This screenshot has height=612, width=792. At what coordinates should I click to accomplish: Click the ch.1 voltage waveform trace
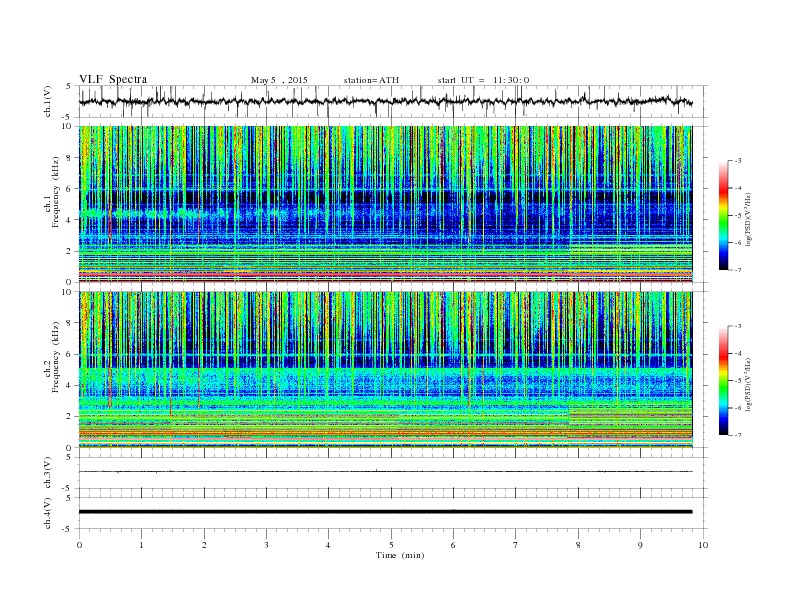tap(385, 101)
